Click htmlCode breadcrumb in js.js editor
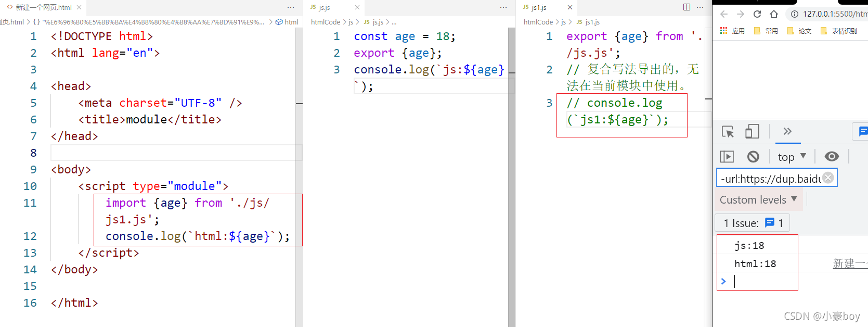The width and height of the screenshot is (868, 327). pos(326,22)
